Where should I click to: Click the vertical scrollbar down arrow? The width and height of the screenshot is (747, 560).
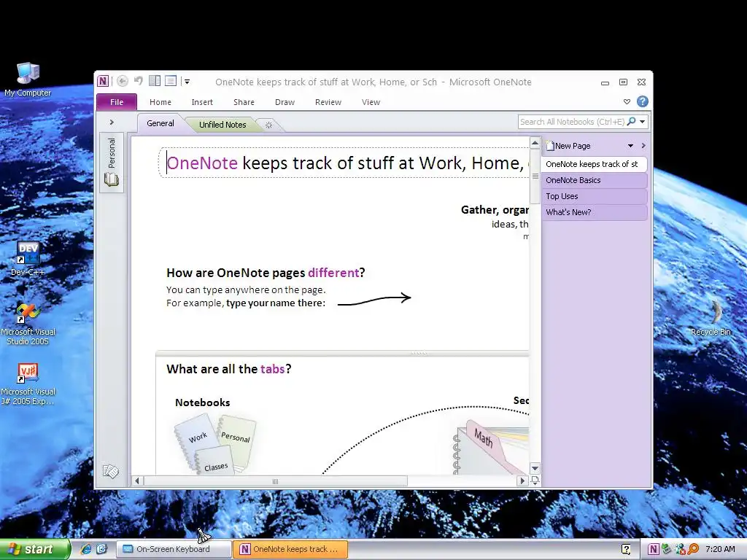pos(535,469)
